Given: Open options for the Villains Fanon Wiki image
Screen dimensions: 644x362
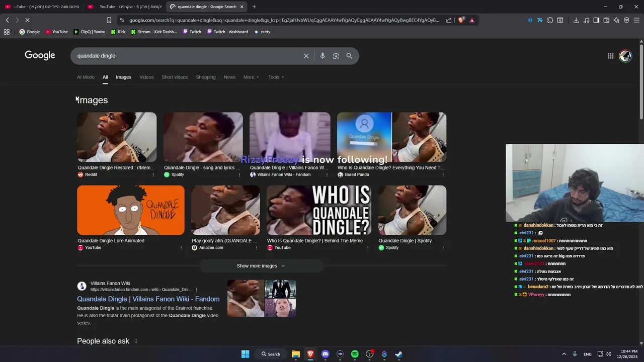Looking at the screenshot, I should [327, 174].
